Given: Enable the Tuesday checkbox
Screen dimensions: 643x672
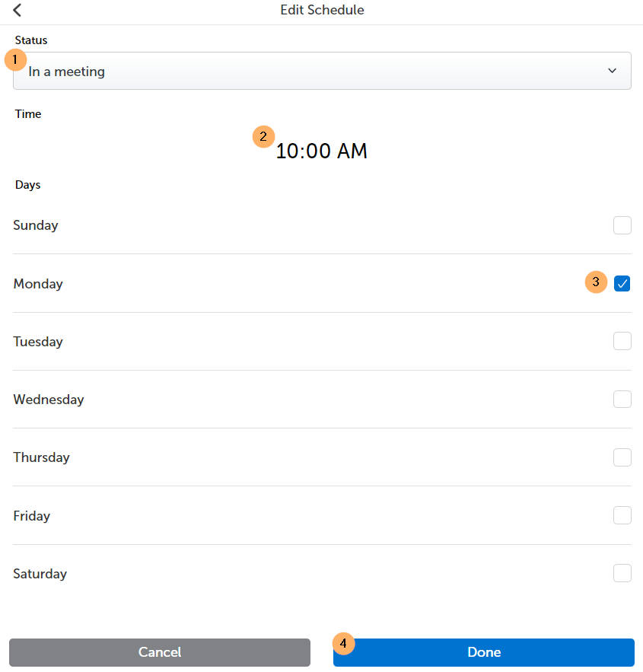Looking at the screenshot, I should tap(622, 341).
